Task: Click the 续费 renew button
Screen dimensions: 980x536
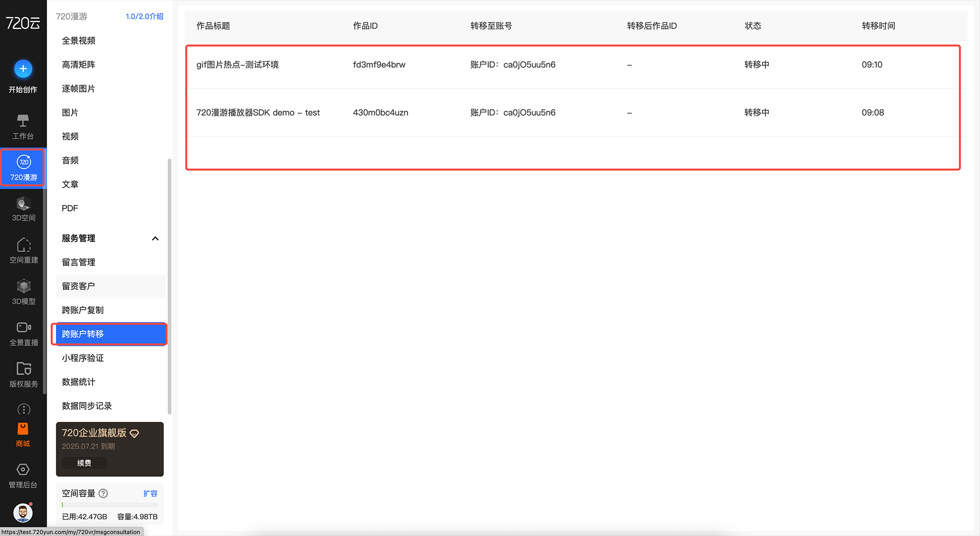Action: click(84, 463)
